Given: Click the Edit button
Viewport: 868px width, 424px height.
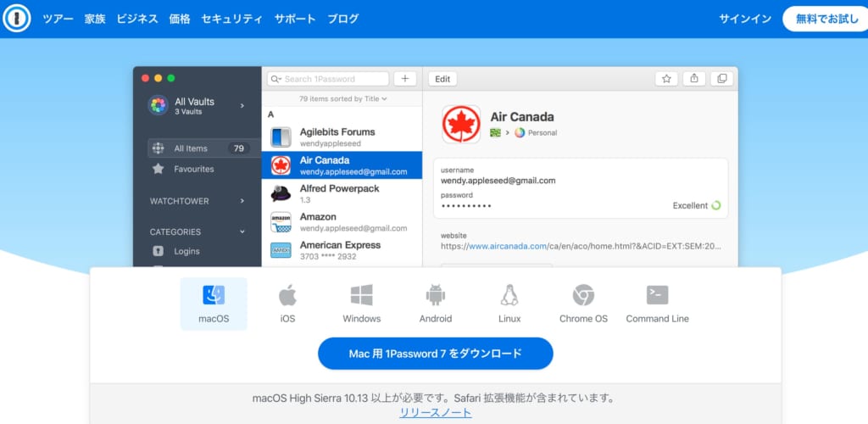Looking at the screenshot, I should [x=442, y=79].
